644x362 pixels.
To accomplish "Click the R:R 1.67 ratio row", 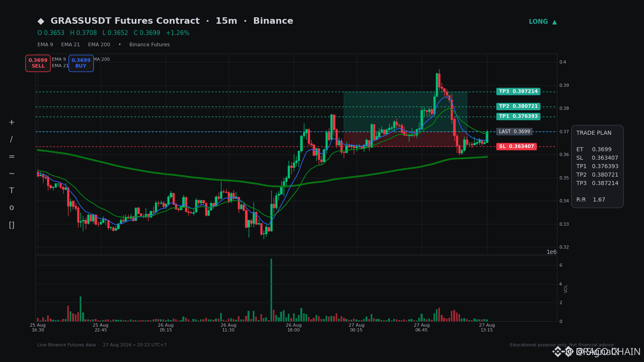I will (591, 200).
